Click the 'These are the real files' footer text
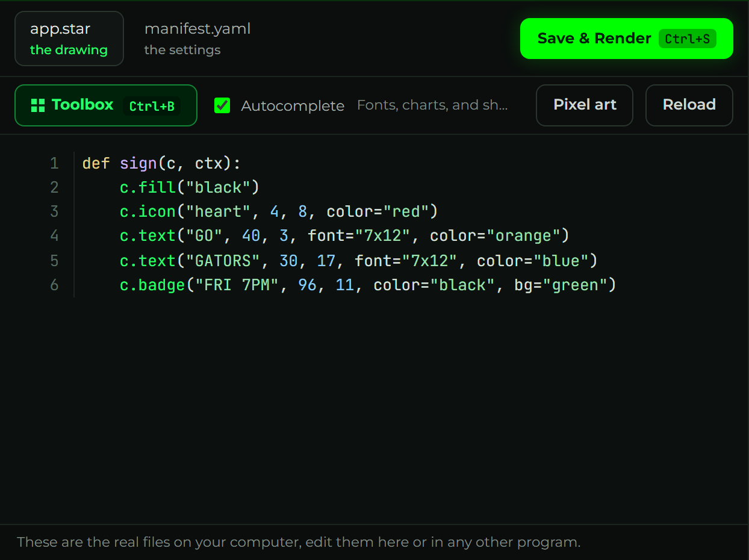 coord(299,542)
